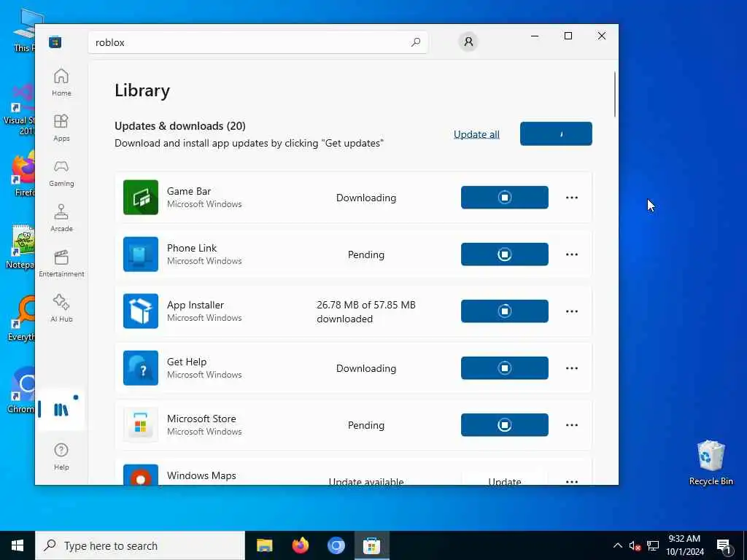Stop the Game Bar download

(505, 197)
